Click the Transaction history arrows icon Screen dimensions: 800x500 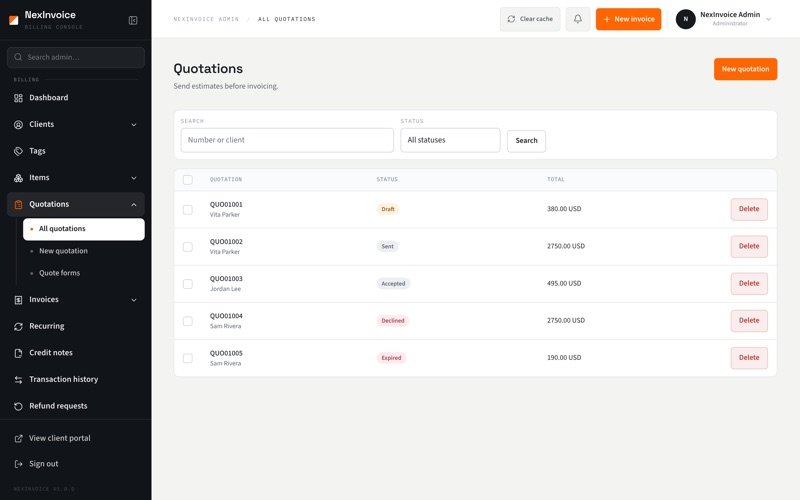tap(18, 380)
